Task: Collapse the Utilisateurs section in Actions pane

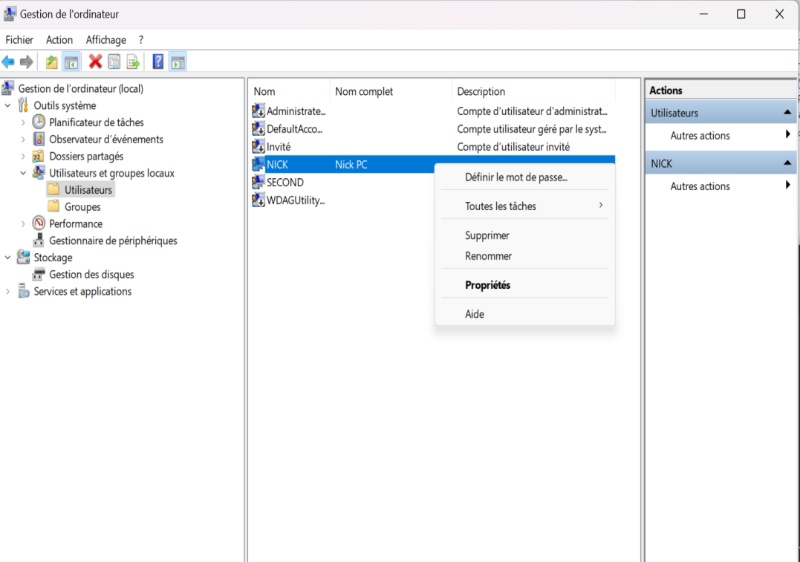Action: [787, 113]
